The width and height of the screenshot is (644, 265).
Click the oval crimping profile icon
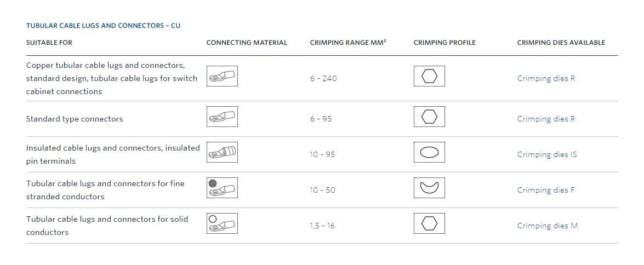tap(429, 152)
